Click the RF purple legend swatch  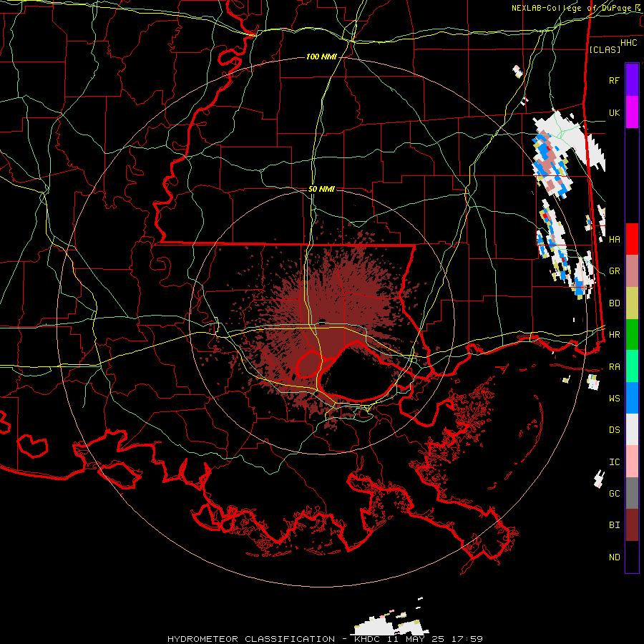(632, 80)
